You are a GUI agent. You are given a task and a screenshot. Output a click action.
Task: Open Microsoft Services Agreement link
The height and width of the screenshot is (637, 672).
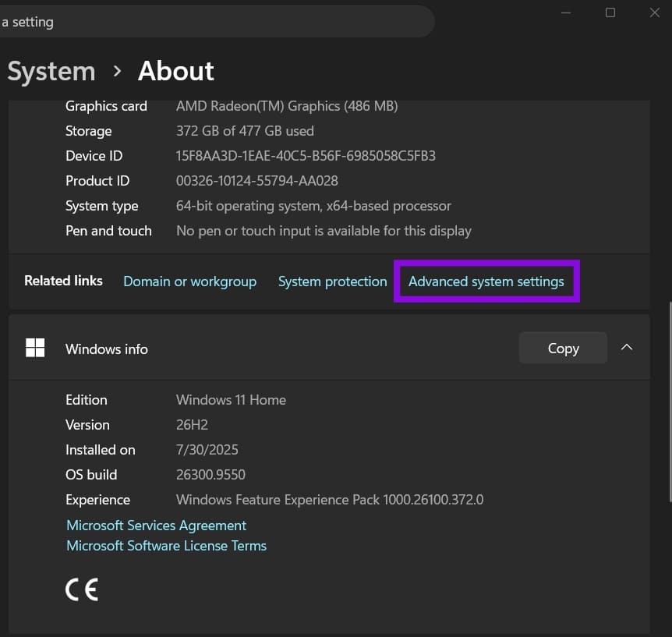click(x=157, y=526)
